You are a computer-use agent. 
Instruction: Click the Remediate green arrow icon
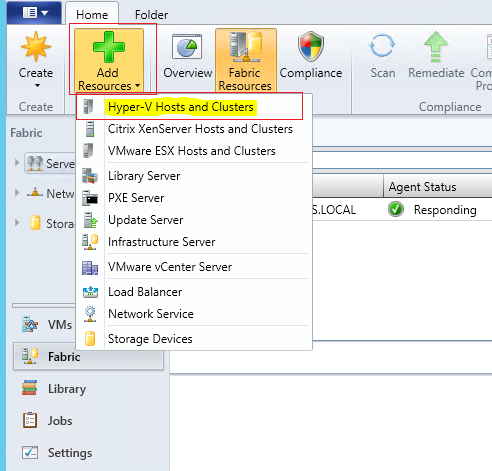(x=435, y=47)
